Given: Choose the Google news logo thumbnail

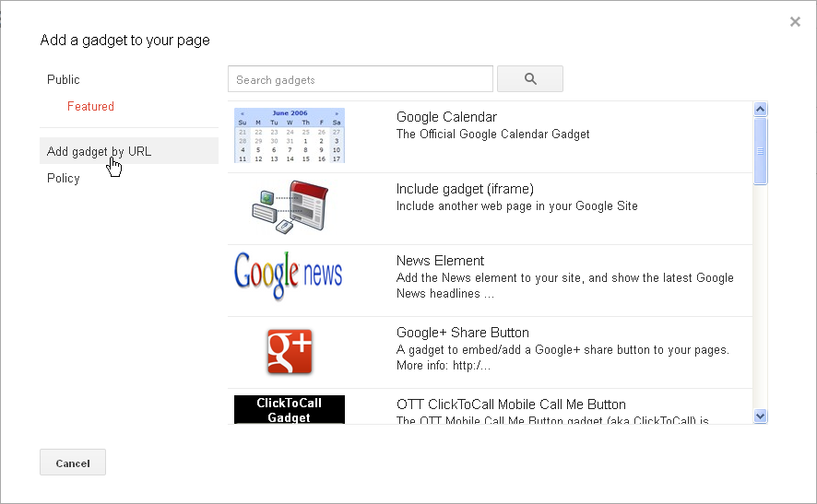Looking at the screenshot, I should [288, 275].
